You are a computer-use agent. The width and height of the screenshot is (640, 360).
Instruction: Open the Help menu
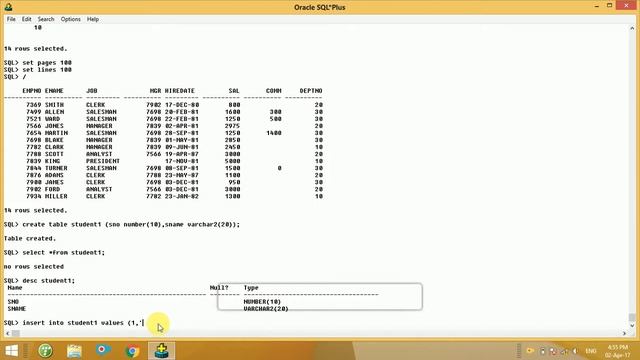tap(93, 19)
